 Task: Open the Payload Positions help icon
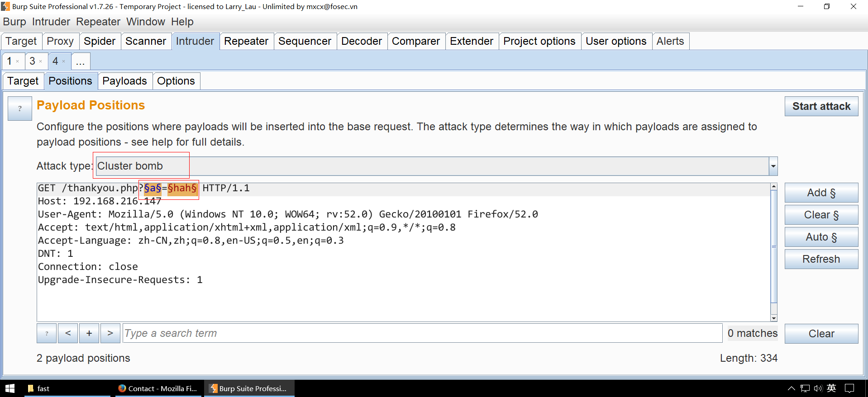pyautogui.click(x=20, y=109)
